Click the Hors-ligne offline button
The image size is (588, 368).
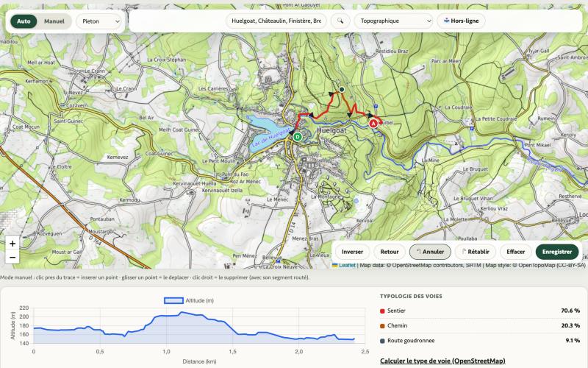[461, 21]
